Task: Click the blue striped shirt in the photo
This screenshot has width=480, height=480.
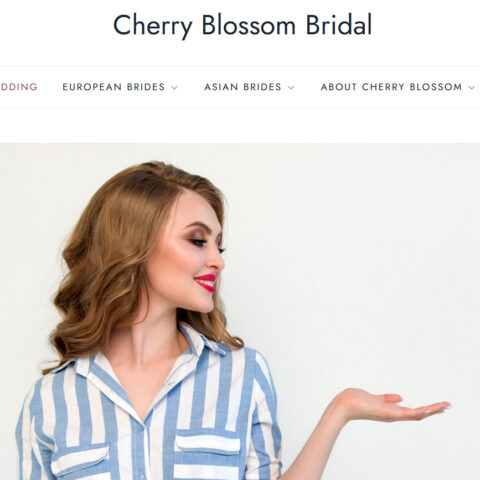Action: 147,420
